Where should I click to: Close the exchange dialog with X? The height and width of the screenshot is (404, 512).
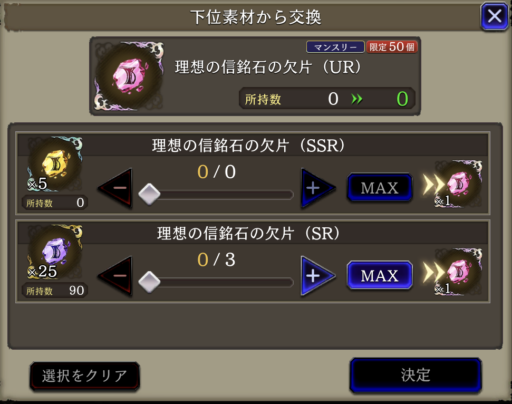(494, 16)
